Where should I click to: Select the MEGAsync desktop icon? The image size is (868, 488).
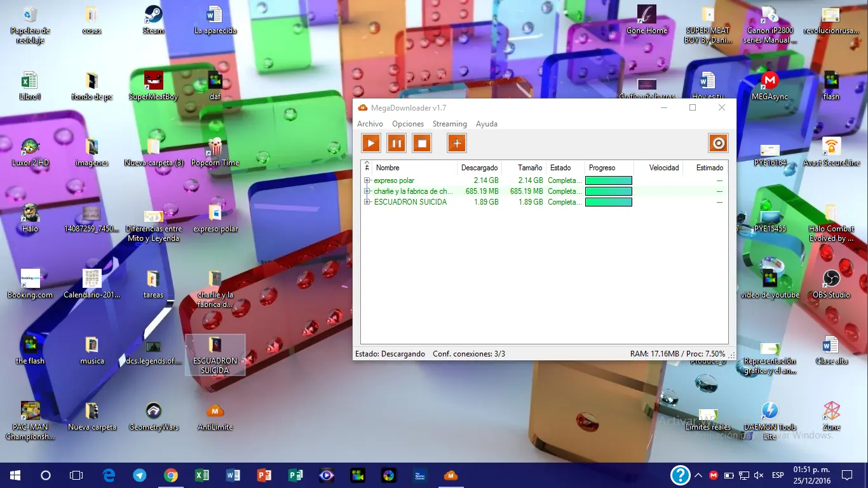pyautogui.click(x=770, y=85)
